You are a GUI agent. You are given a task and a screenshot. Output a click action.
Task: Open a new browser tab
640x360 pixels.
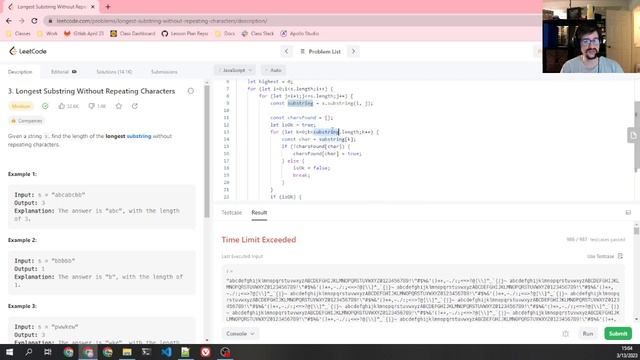[108, 7]
